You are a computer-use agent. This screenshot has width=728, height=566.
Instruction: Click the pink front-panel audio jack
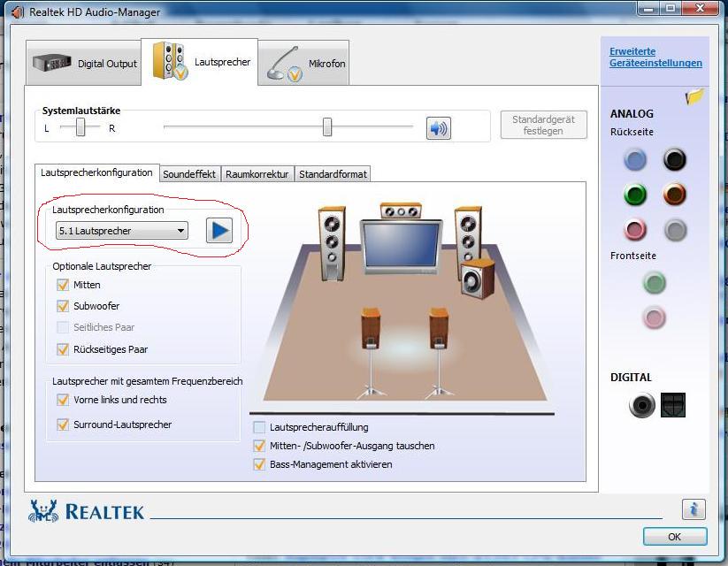coord(655,318)
